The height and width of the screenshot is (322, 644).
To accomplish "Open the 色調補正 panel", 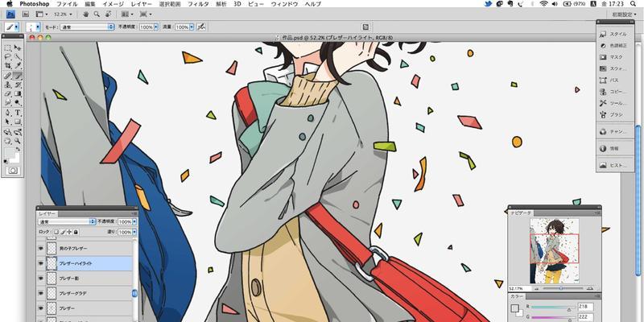I will (613, 46).
